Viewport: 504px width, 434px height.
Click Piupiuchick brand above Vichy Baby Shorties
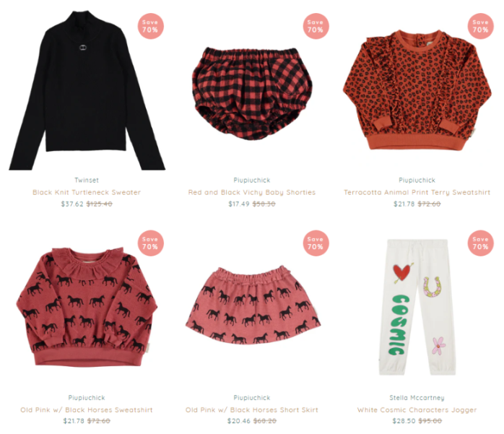252,180
